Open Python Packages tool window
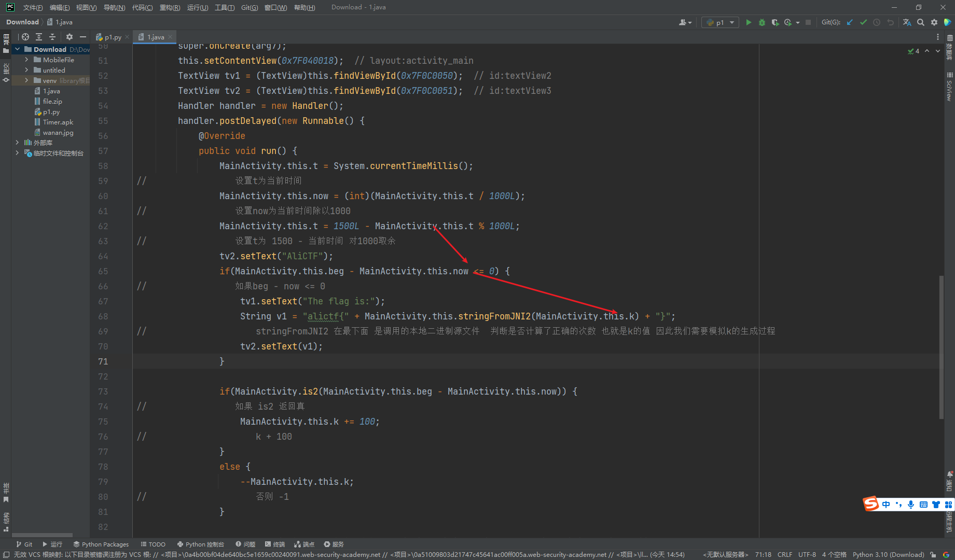Viewport: 955px width, 560px height. 101,544
